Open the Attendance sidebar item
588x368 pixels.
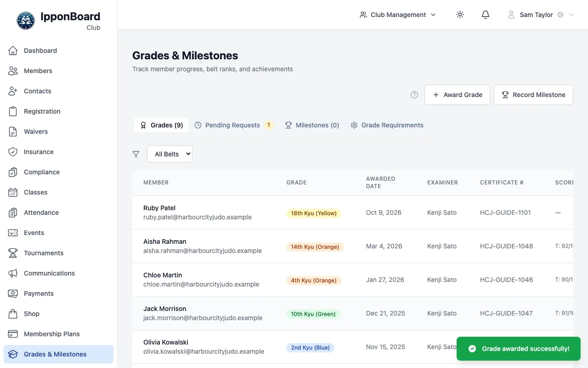coord(58,213)
